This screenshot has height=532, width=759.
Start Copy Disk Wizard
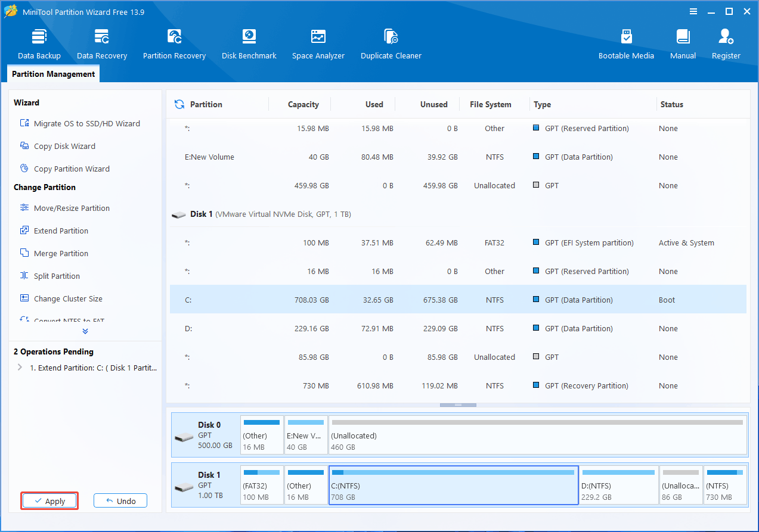(x=57, y=146)
